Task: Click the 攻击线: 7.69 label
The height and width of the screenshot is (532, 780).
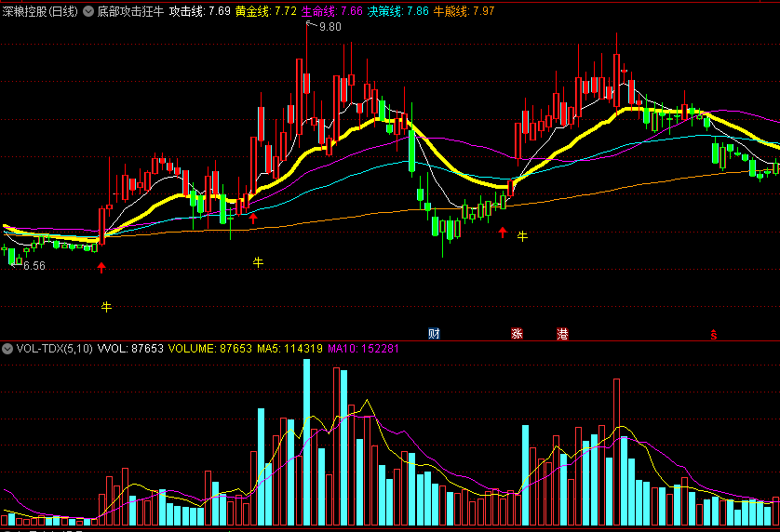Action: tap(199, 11)
